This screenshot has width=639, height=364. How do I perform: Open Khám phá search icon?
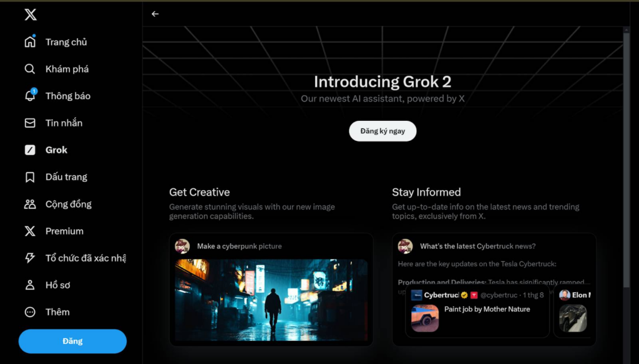point(30,69)
